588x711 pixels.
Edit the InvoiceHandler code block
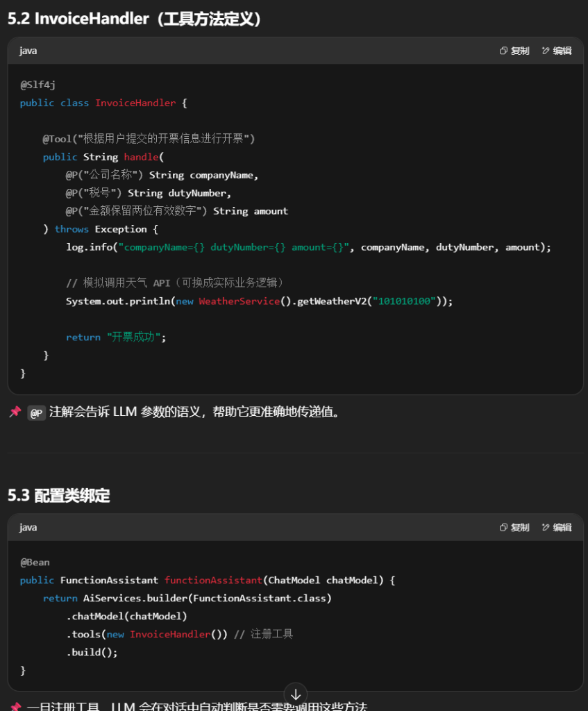tap(557, 51)
